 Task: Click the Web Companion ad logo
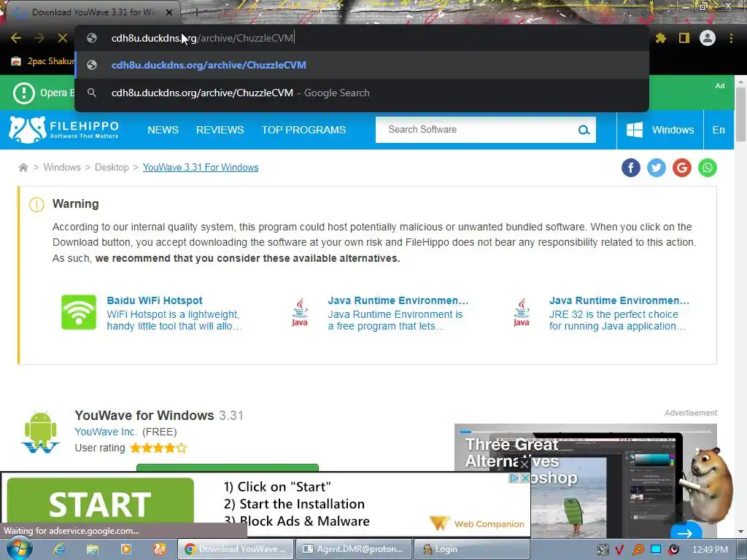(x=476, y=524)
